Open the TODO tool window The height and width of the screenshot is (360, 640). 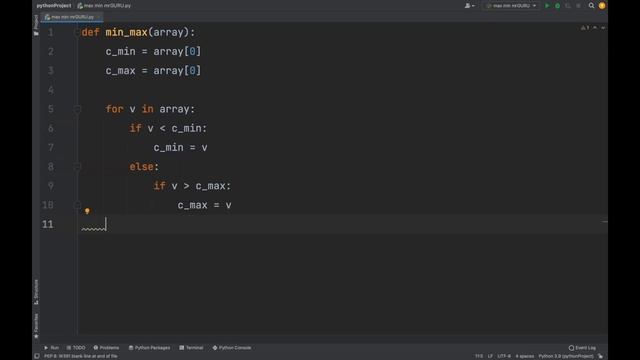pos(76,348)
